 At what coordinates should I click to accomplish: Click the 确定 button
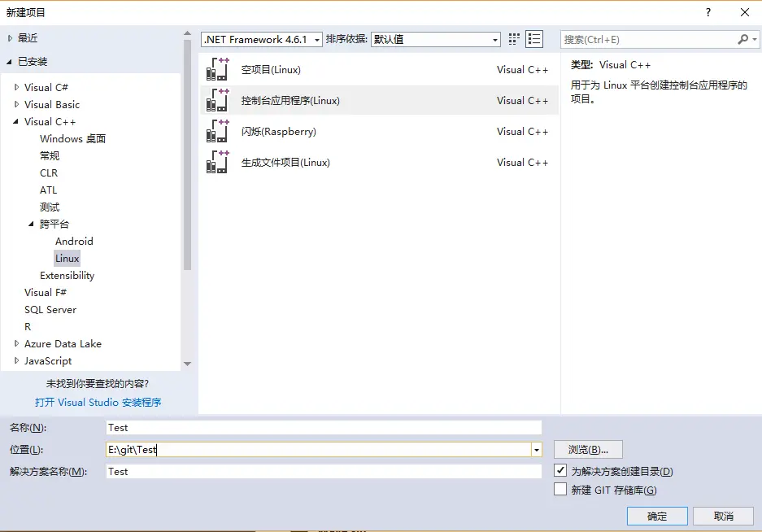657,516
